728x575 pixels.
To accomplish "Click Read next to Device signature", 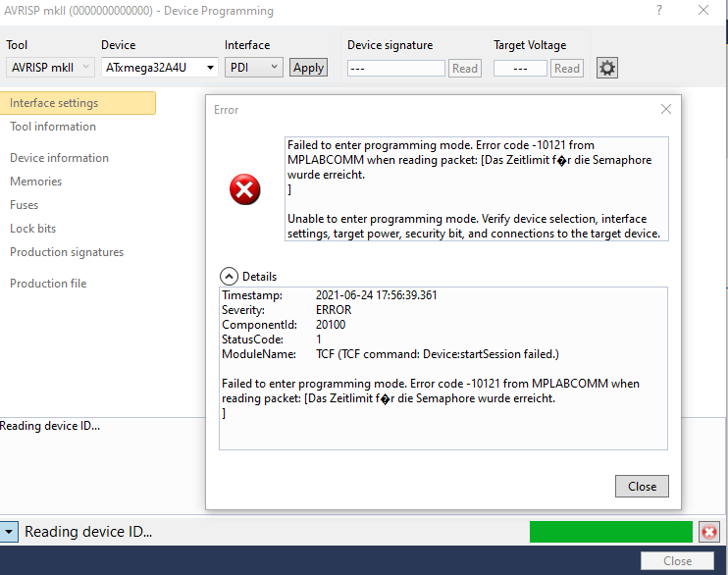I will (465, 69).
